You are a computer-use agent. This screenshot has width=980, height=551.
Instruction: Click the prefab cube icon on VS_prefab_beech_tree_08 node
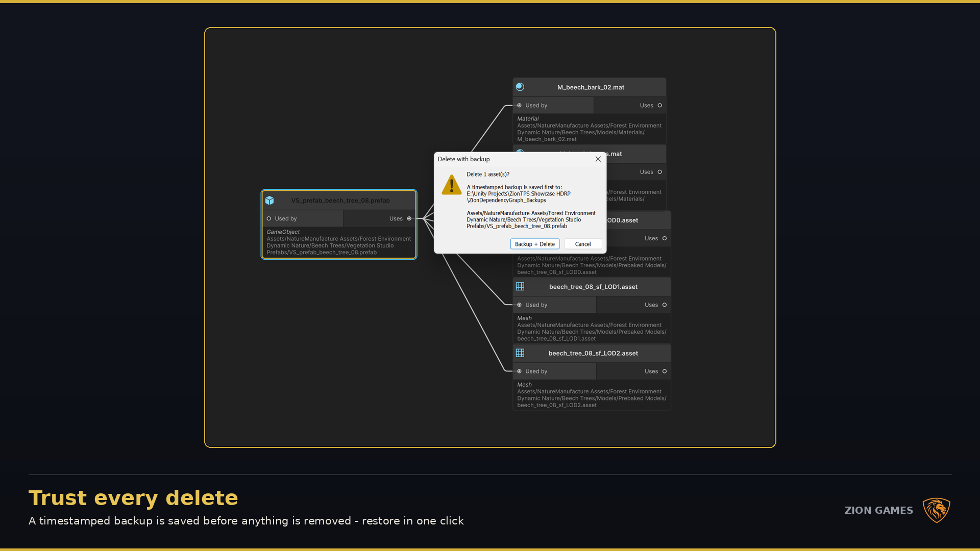click(x=269, y=201)
